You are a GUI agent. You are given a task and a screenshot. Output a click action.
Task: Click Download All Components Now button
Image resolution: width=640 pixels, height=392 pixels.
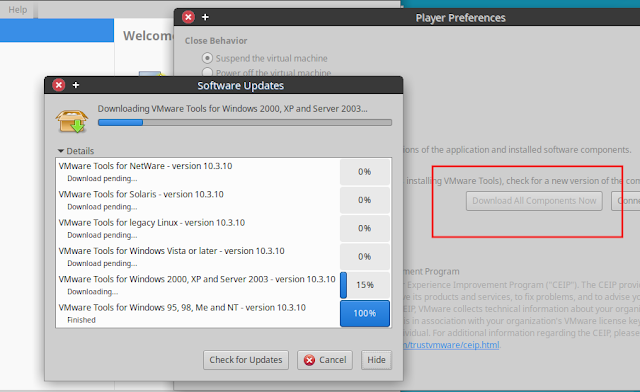tap(534, 201)
